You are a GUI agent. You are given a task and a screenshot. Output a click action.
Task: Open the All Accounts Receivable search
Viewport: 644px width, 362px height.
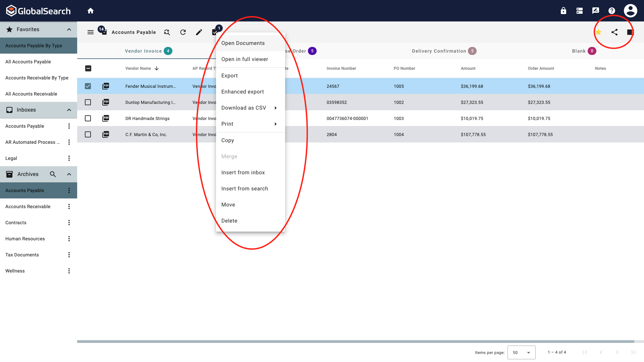pos(31,94)
